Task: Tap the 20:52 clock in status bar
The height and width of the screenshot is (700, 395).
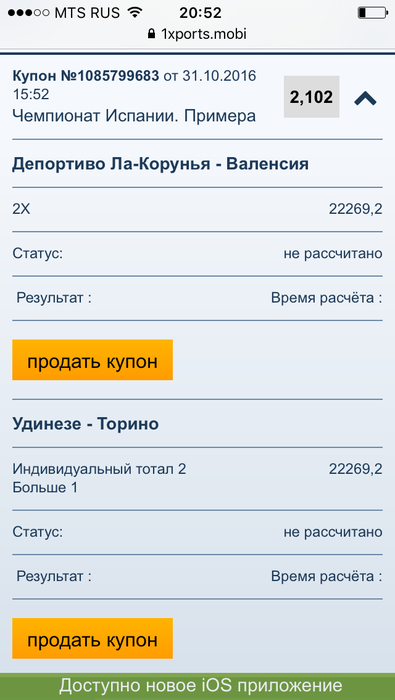Action: (x=200, y=13)
